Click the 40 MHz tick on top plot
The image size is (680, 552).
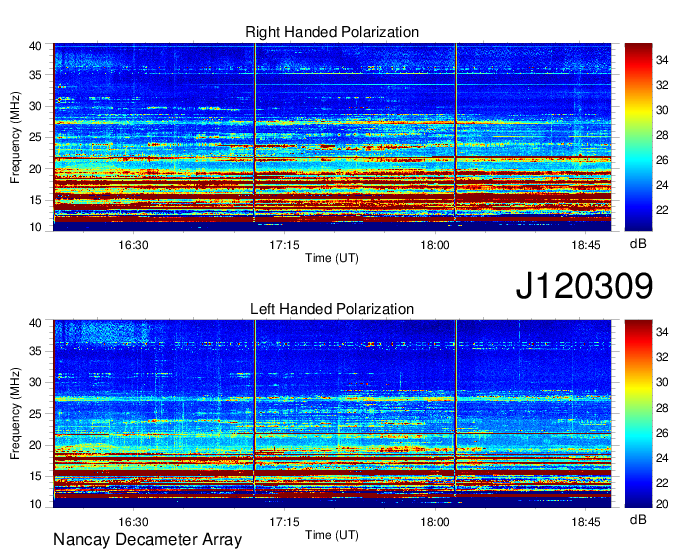[35, 46]
